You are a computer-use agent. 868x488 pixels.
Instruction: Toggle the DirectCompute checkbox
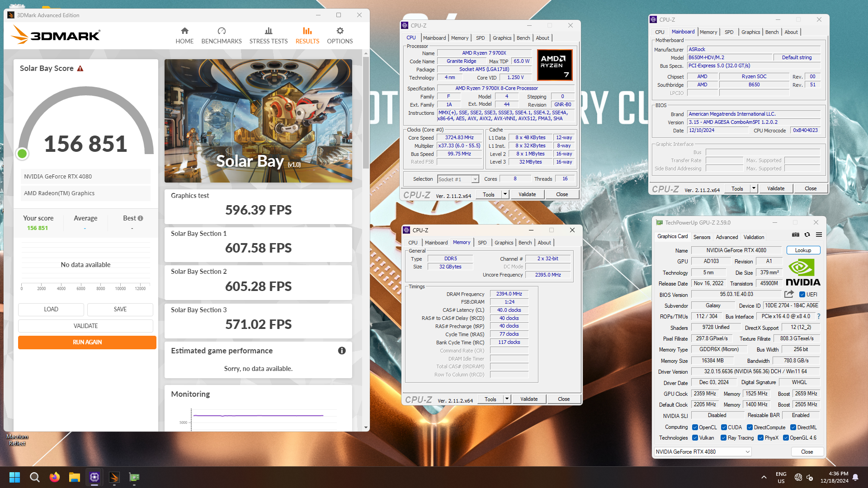(750, 427)
